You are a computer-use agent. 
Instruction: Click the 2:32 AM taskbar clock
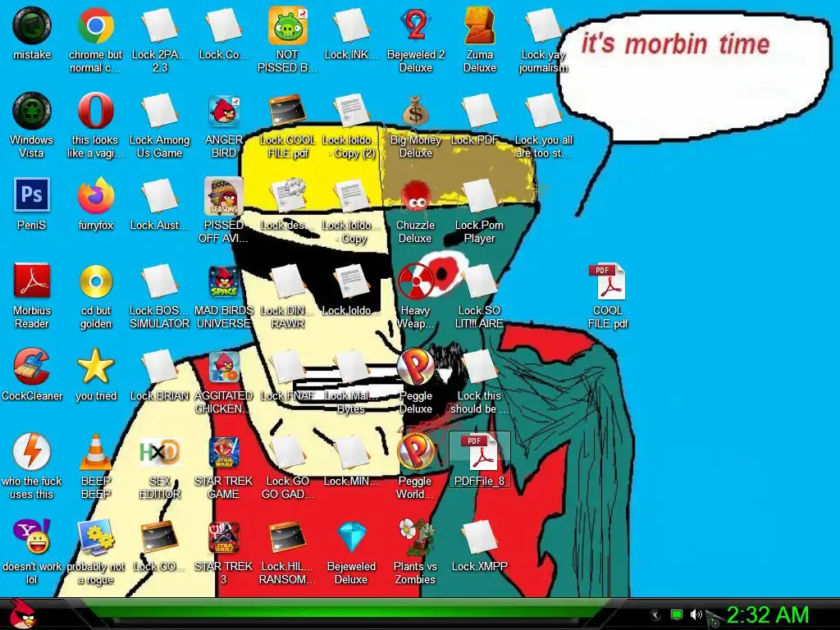point(767,615)
